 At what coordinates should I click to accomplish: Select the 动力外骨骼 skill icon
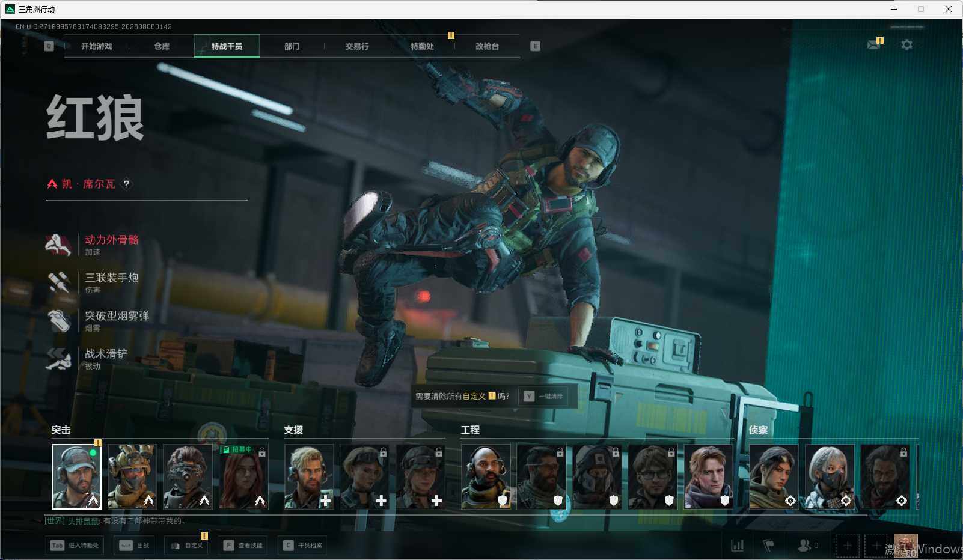pos(59,245)
